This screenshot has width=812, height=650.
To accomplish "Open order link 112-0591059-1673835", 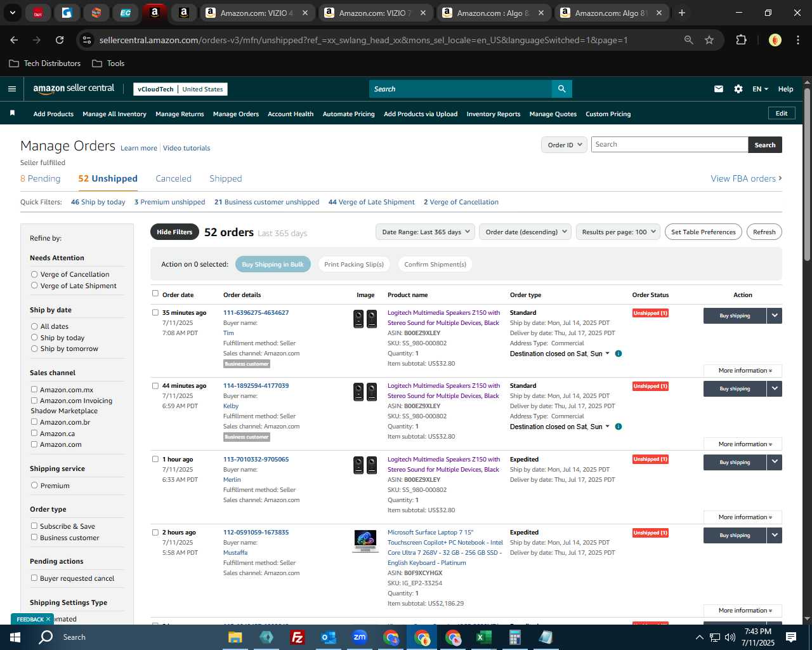I will click(256, 532).
